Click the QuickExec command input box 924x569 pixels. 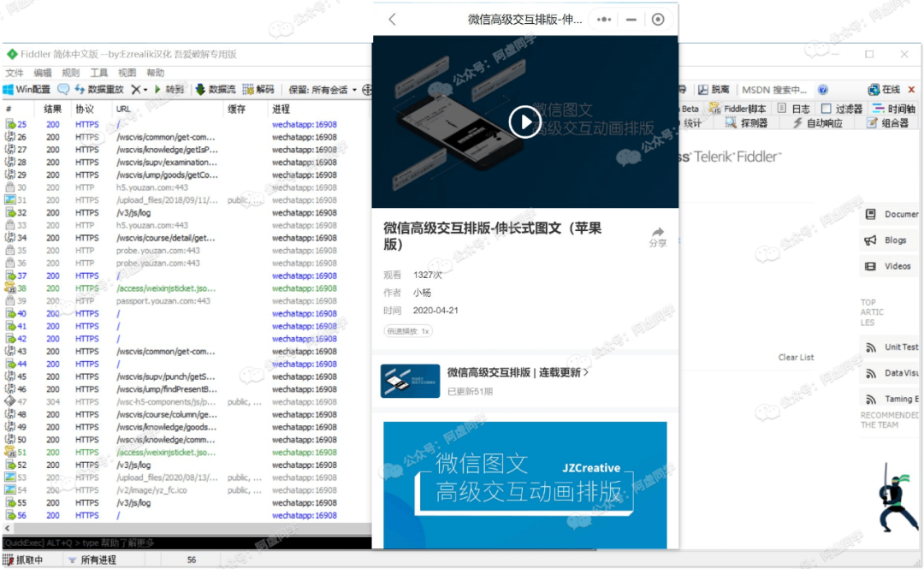coord(187,542)
